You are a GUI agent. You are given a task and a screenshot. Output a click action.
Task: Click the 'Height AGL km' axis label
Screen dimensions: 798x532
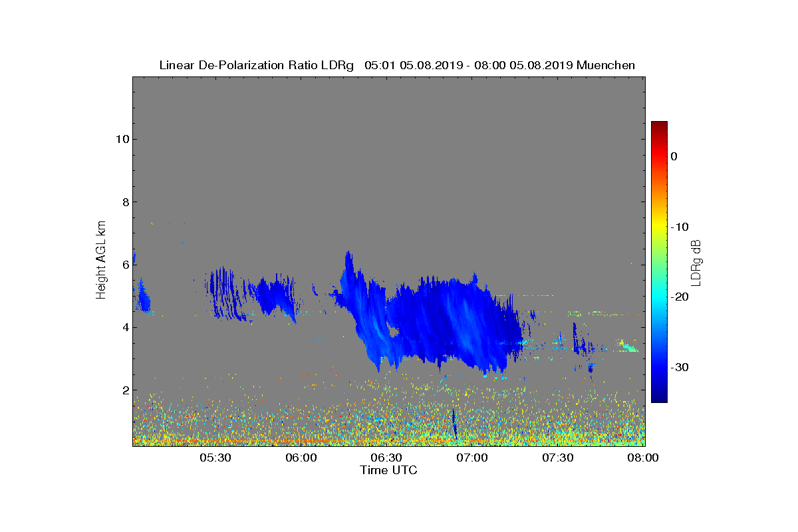pos(101,261)
